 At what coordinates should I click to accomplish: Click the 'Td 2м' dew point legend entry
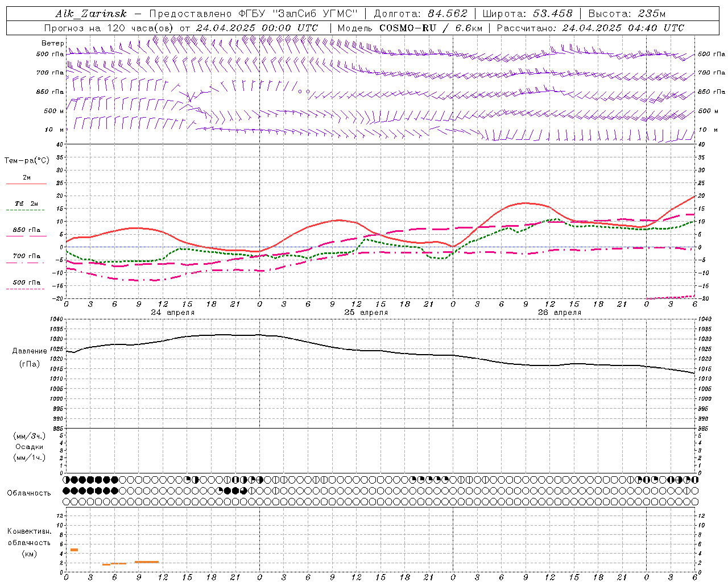(x=27, y=203)
